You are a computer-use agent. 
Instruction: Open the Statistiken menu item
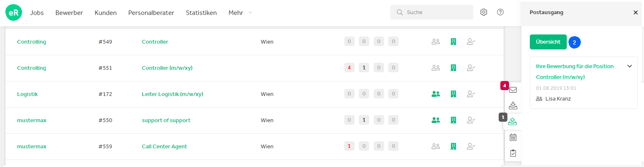(201, 12)
